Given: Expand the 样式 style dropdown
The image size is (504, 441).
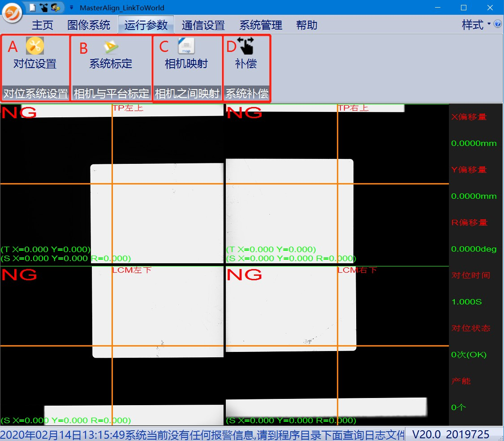Looking at the screenshot, I should click(476, 25).
